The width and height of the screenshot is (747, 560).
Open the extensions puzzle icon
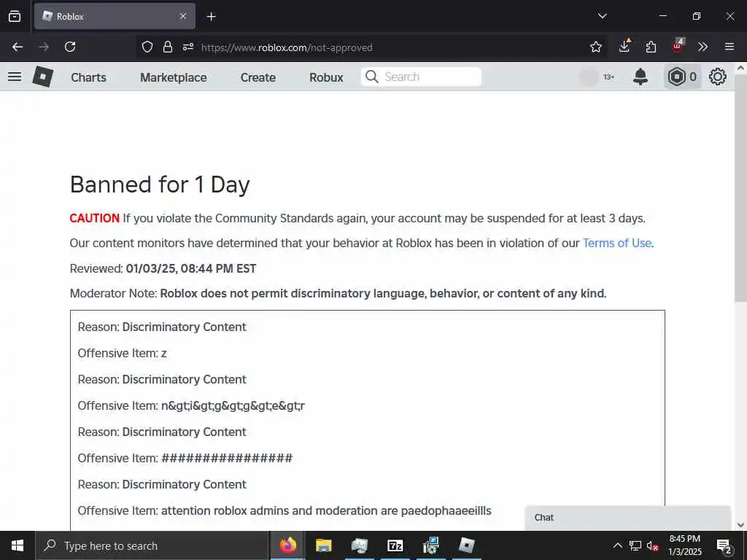click(651, 47)
